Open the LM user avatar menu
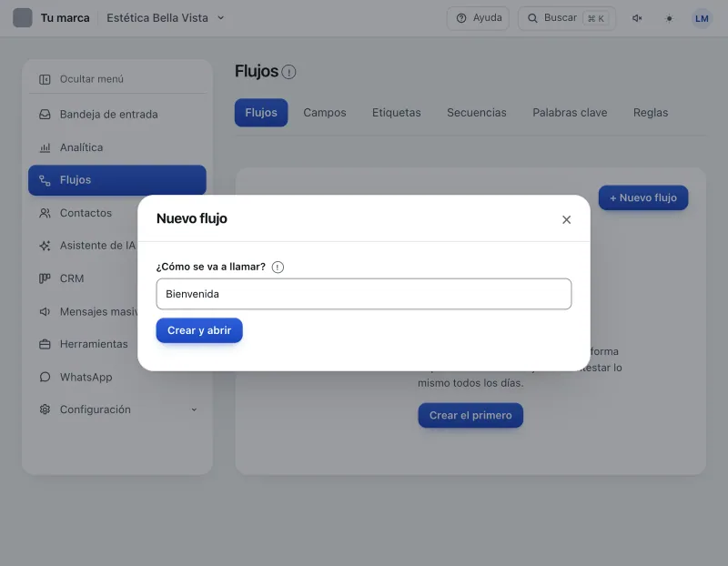 tap(702, 18)
